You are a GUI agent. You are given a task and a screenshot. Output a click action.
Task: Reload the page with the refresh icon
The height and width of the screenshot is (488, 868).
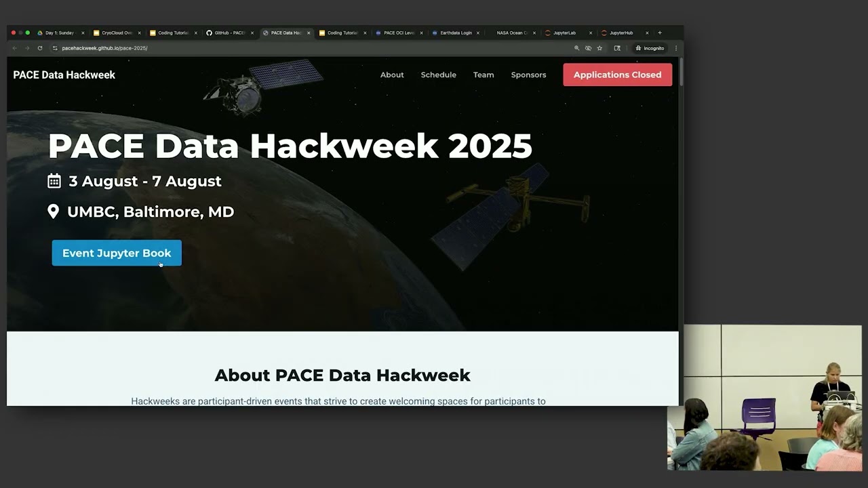pyautogui.click(x=40, y=48)
